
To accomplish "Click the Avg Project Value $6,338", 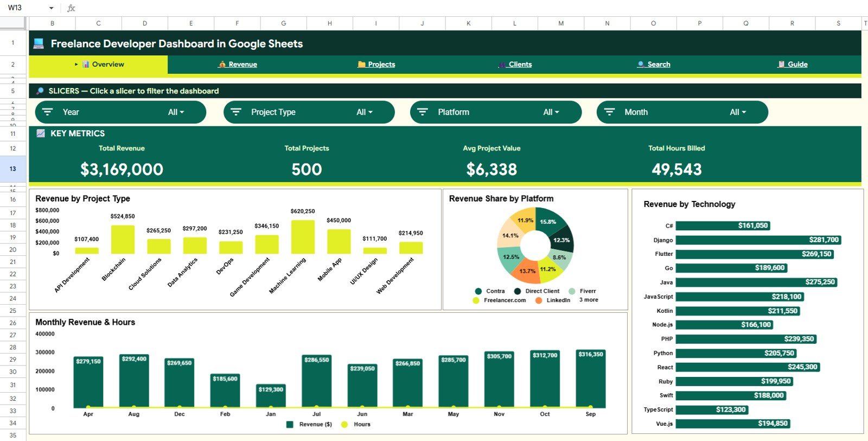I will point(492,169).
